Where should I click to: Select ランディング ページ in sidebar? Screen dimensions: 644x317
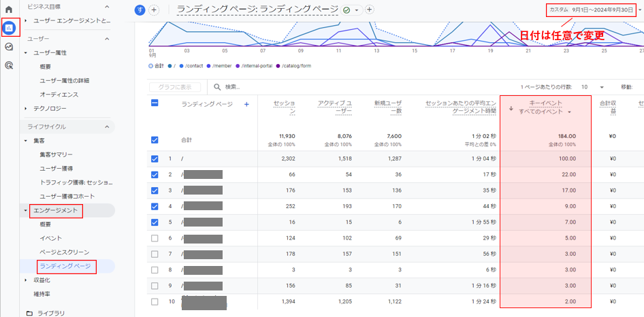65,267
